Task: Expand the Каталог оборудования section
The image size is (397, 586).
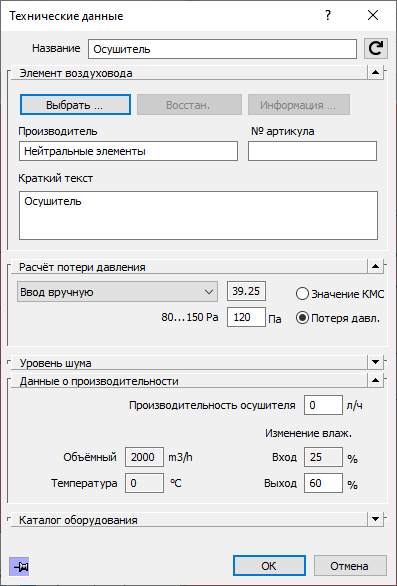Action: point(375,519)
